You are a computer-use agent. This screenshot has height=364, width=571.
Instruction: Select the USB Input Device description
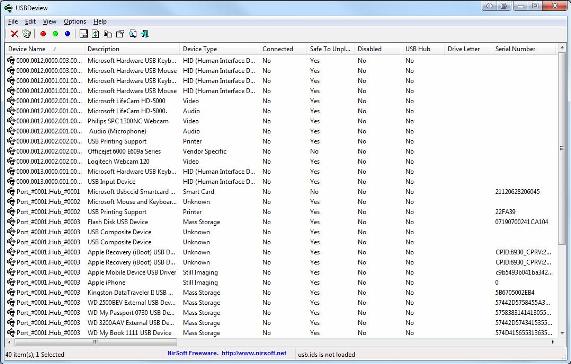[111, 181]
